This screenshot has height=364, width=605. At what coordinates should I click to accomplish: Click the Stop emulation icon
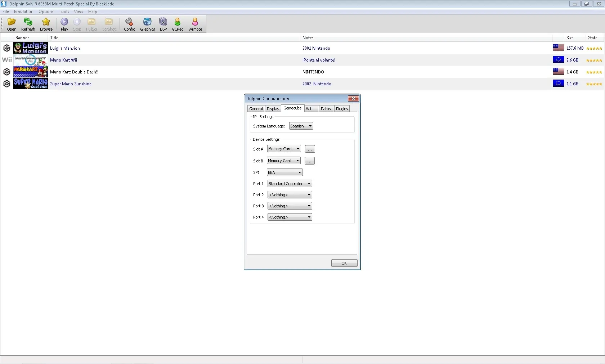[77, 24]
